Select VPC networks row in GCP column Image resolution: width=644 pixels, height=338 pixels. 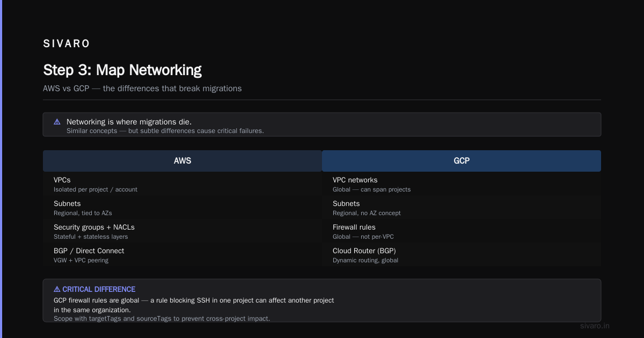click(x=462, y=183)
